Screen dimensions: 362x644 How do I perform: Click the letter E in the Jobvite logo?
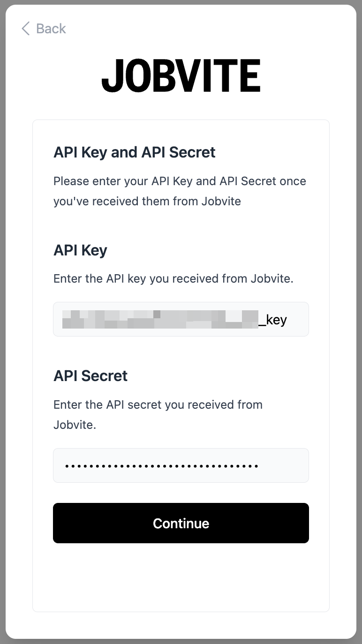click(249, 75)
